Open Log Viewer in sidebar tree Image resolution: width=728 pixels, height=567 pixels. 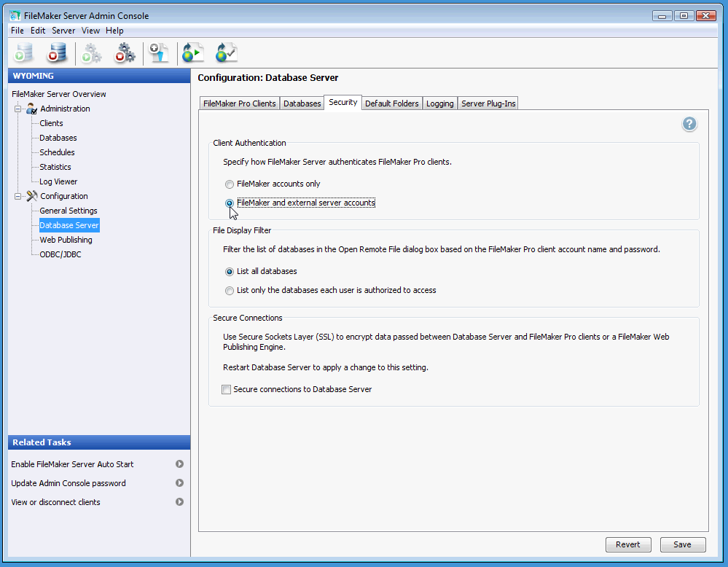pos(58,181)
